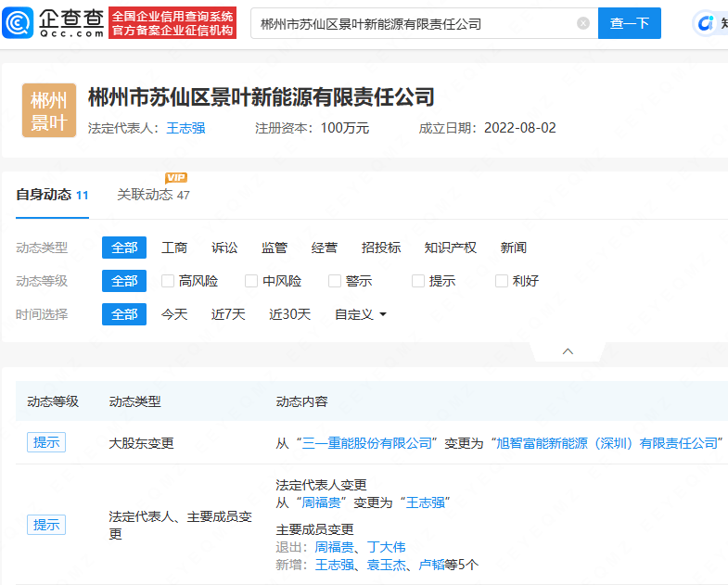Click the 郴州景叶 company logo thumbnail

click(x=49, y=110)
